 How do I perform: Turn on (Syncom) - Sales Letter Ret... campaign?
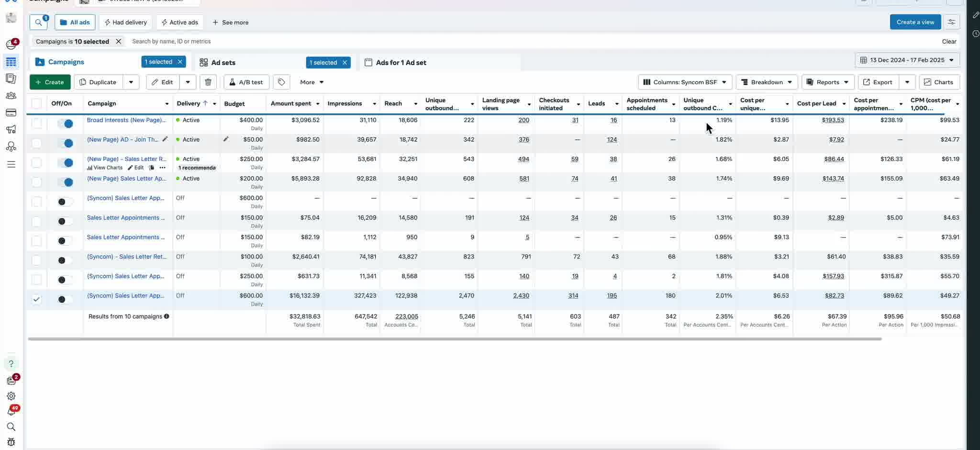point(65,260)
